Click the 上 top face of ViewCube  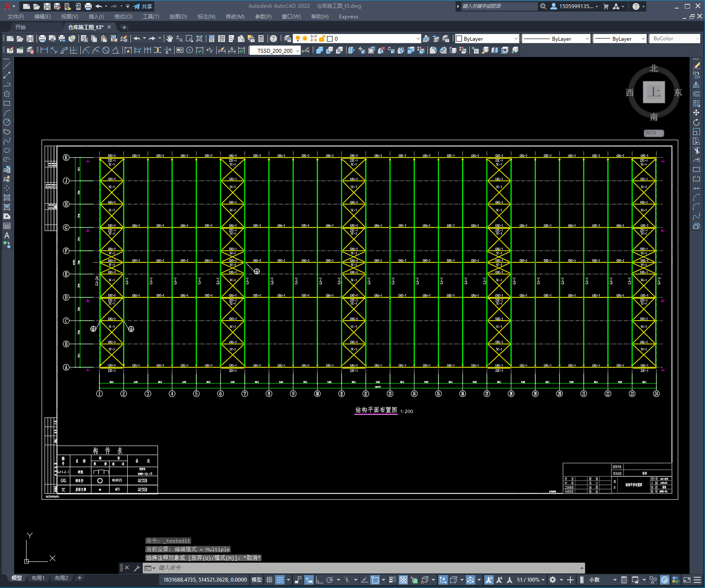point(654,92)
